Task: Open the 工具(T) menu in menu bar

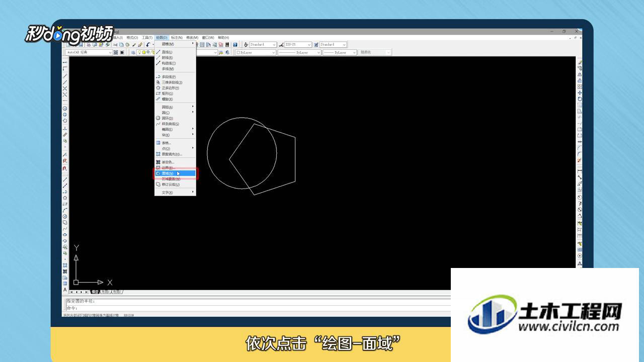Action: tap(147, 38)
